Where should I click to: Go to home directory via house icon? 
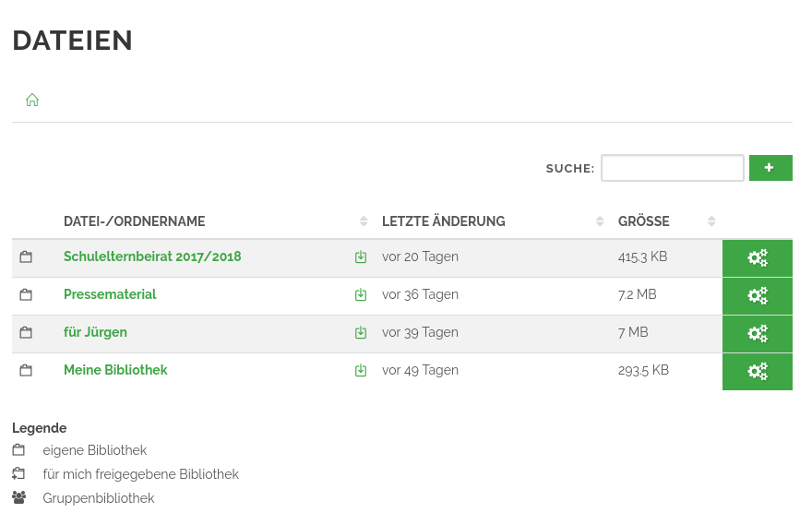click(32, 100)
